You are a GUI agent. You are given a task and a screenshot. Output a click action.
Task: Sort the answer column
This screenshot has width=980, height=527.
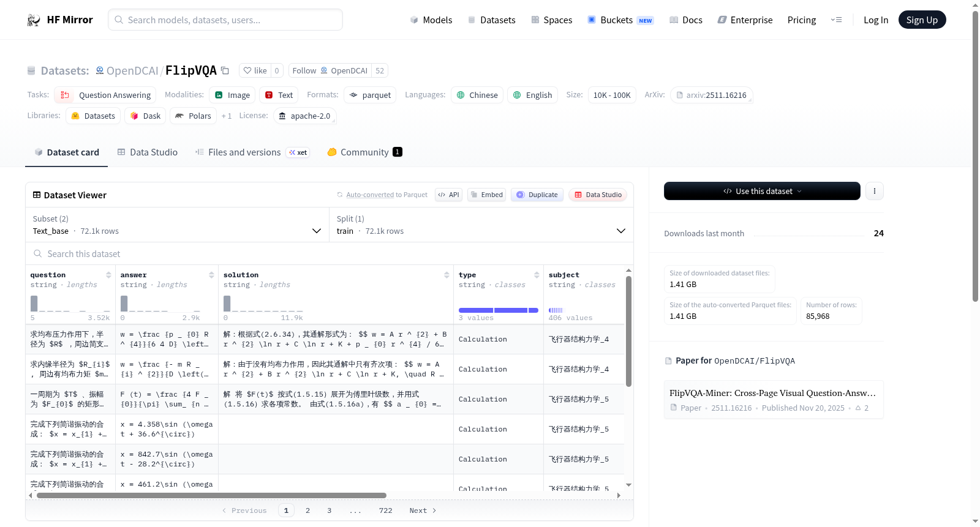coord(211,275)
